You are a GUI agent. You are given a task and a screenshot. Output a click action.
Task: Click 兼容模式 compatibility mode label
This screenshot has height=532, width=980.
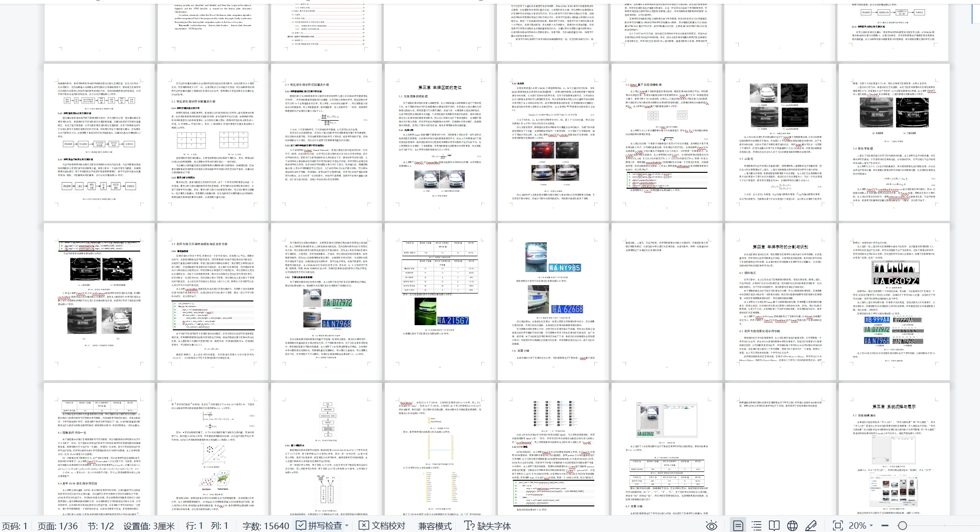tap(435, 526)
